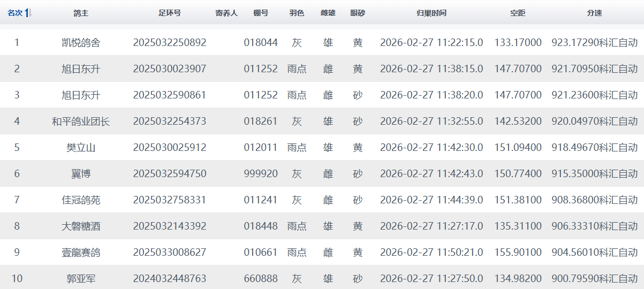This screenshot has width=644, height=289.
Task: Click owner name 樊立山
Action: coord(81,147)
